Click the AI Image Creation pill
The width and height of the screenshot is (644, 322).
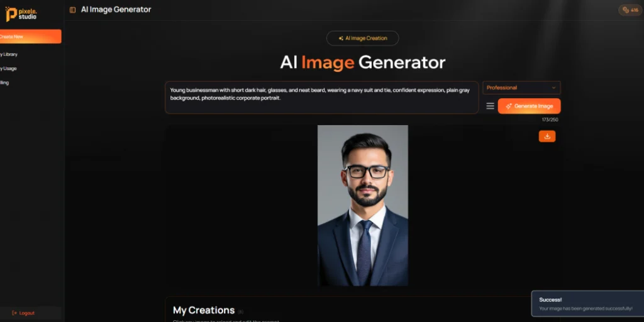(x=362, y=38)
